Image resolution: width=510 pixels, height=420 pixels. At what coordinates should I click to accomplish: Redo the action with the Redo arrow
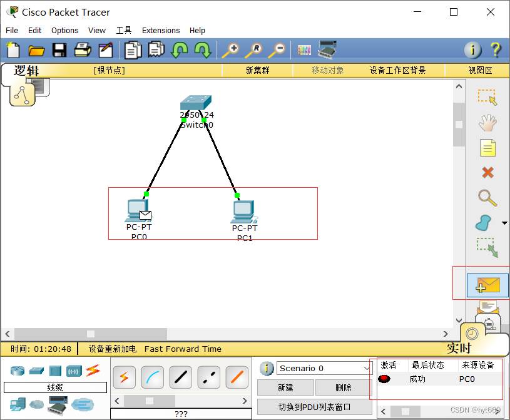pyautogui.click(x=203, y=50)
